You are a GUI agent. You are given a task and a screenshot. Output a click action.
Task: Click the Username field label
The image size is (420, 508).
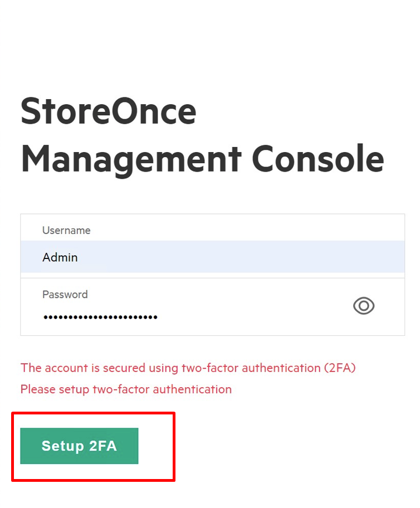[66, 230]
